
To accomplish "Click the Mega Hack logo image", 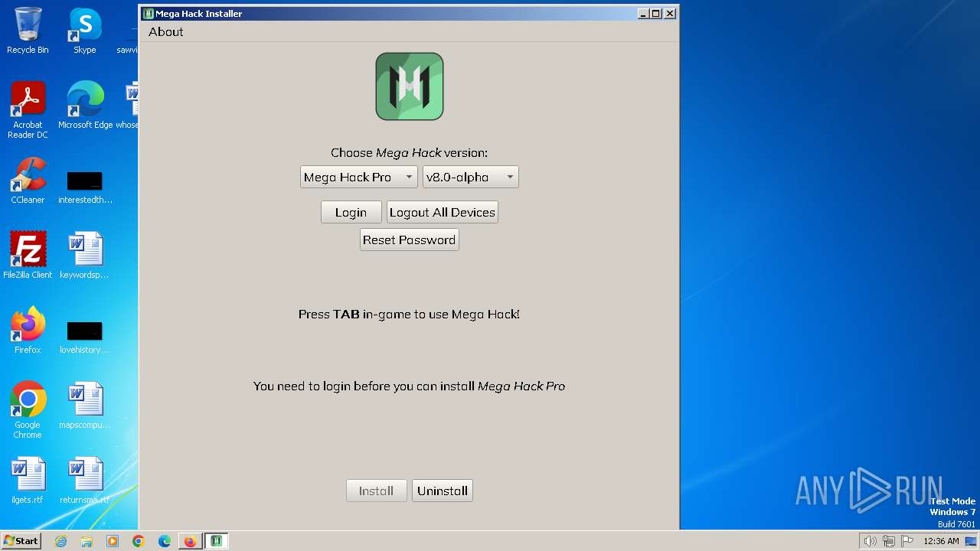I will click(410, 86).
